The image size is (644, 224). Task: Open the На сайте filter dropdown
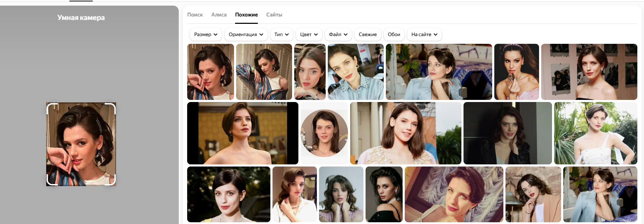click(424, 34)
